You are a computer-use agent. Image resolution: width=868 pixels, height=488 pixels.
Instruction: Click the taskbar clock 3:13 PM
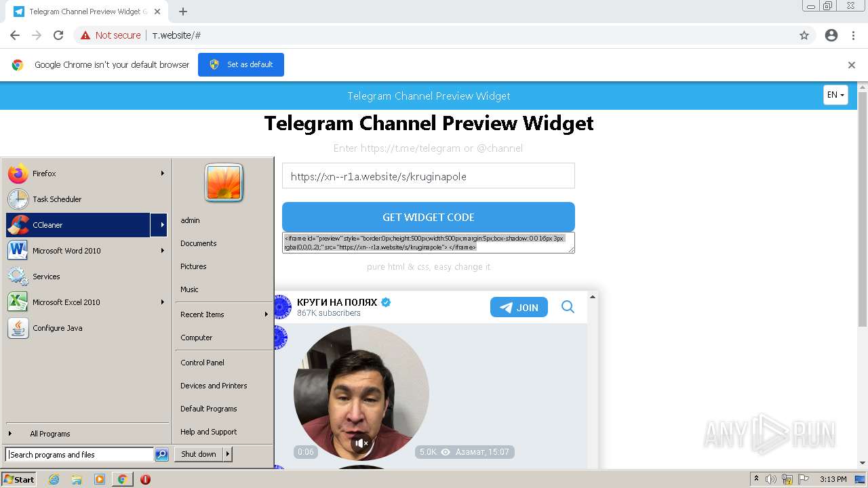click(833, 479)
